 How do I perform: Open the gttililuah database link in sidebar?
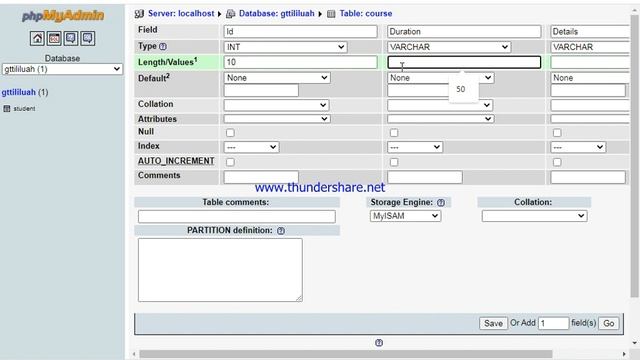point(19,92)
